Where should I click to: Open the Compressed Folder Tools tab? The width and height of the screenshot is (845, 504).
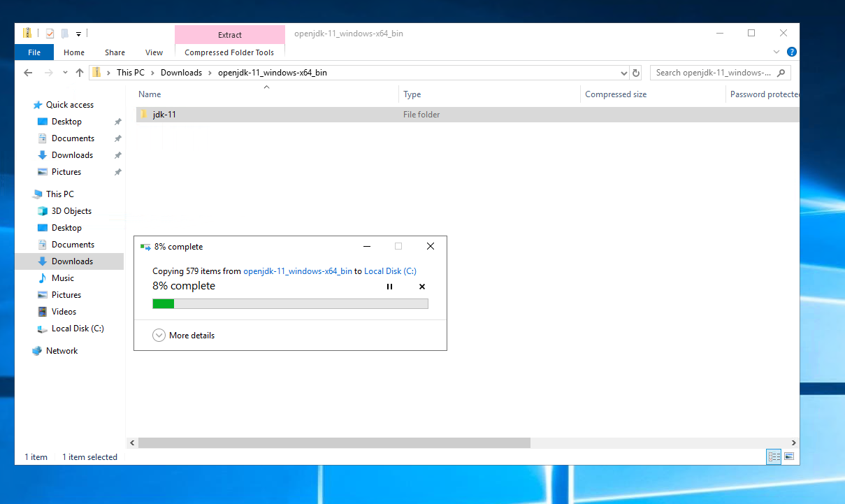pos(229,52)
